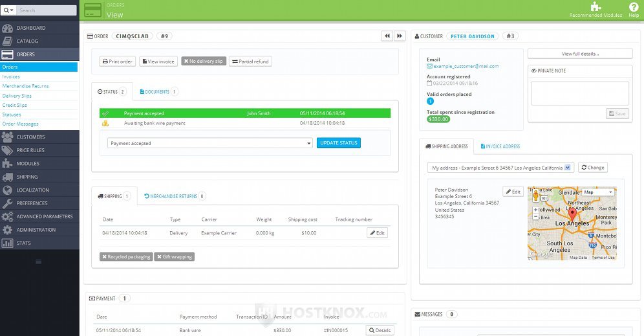Open the Help question mark icon
Image resolution: width=644 pixels, height=336 pixels.
tap(634, 6)
